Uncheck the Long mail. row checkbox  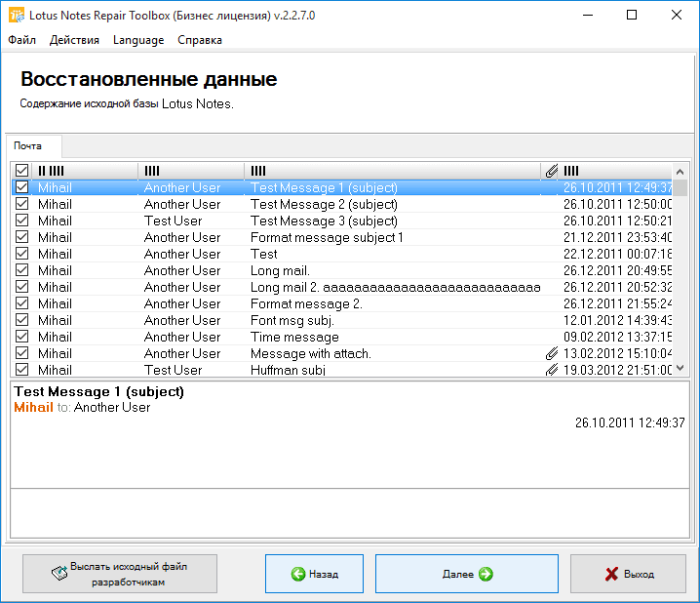click(21, 270)
